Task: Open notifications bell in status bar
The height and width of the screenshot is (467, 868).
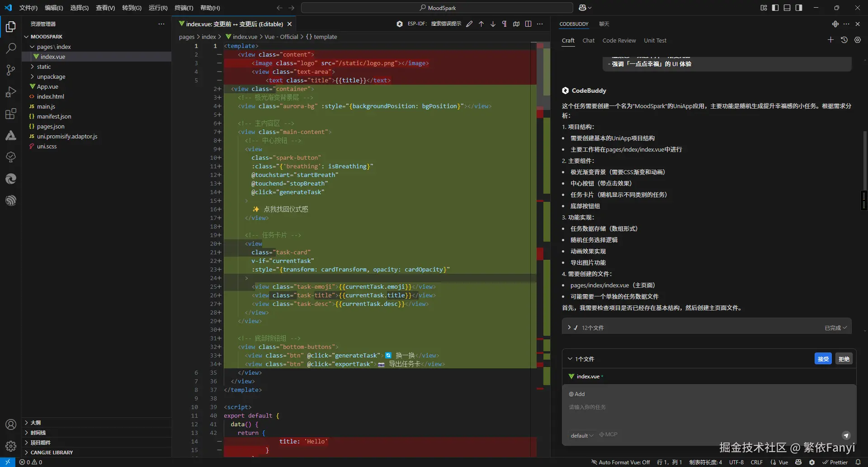Action: pyautogui.click(x=858, y=462)
